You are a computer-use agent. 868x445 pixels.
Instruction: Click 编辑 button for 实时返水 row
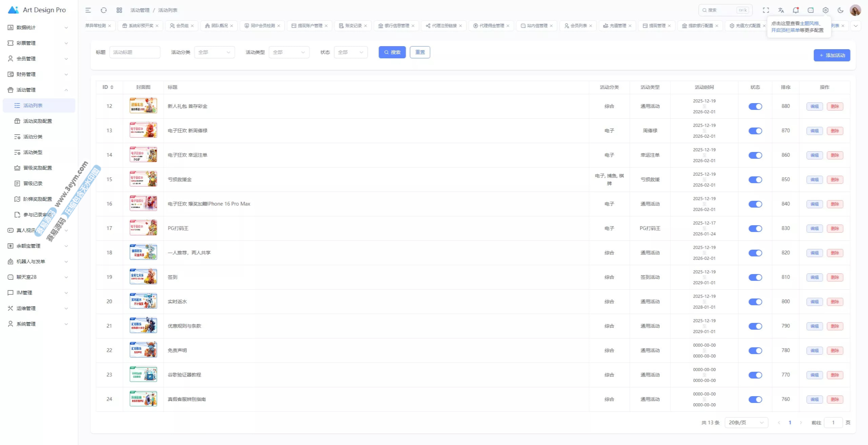tap(814, 302)
